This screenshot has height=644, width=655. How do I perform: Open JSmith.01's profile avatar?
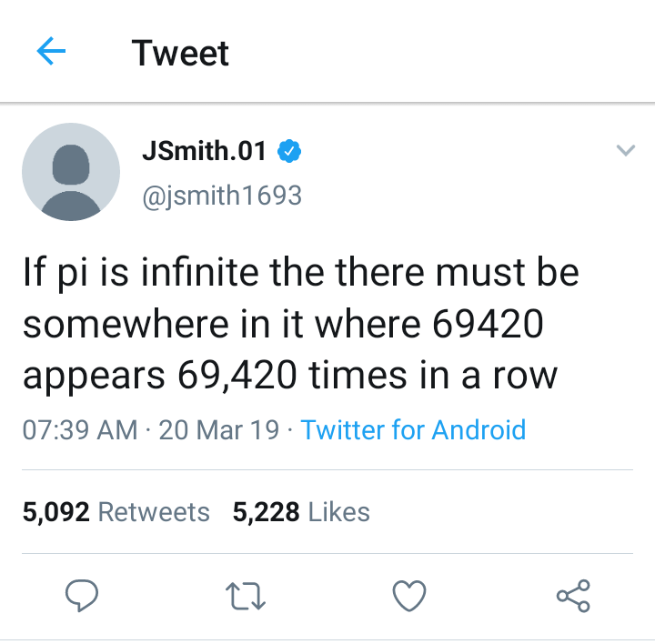(71, 172)
